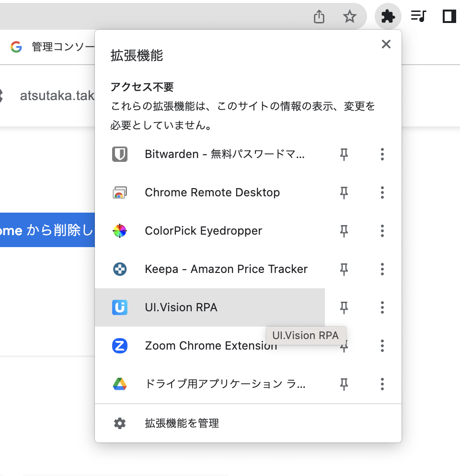Click the puzzle-piece extensions icon in toolbar
The width and height of the screenshot is (460, 476).
[388, 16]
